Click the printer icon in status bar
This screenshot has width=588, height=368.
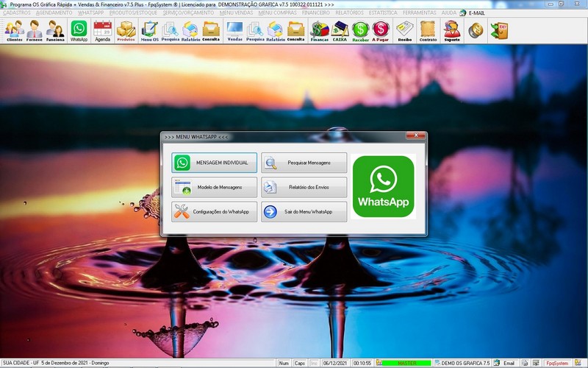tap(525, 363)
